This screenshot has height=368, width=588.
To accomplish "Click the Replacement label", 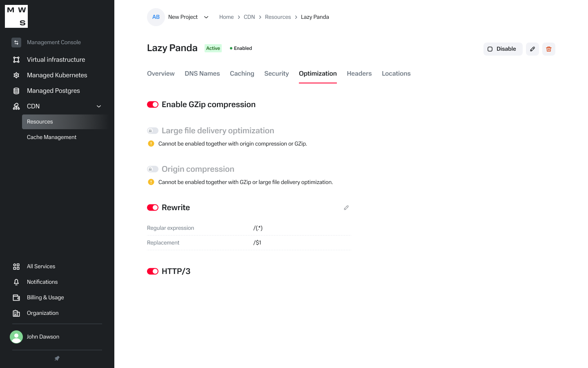I will pos(163,243).
